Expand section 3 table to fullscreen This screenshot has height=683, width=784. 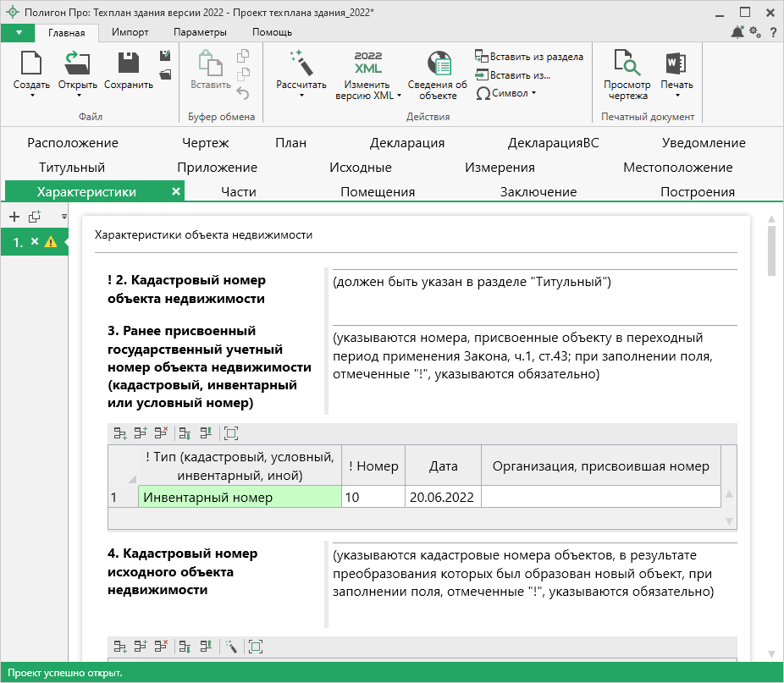coord(230,433)
